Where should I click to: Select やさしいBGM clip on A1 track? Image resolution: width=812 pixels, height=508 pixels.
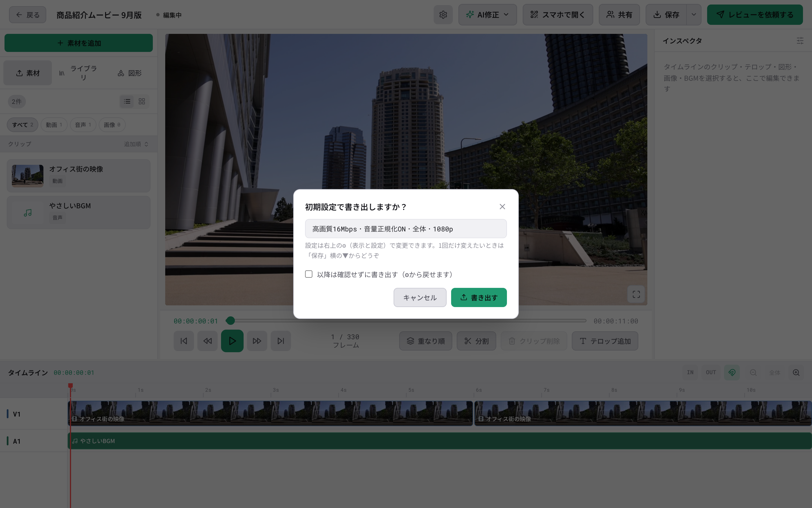[440, 441]
